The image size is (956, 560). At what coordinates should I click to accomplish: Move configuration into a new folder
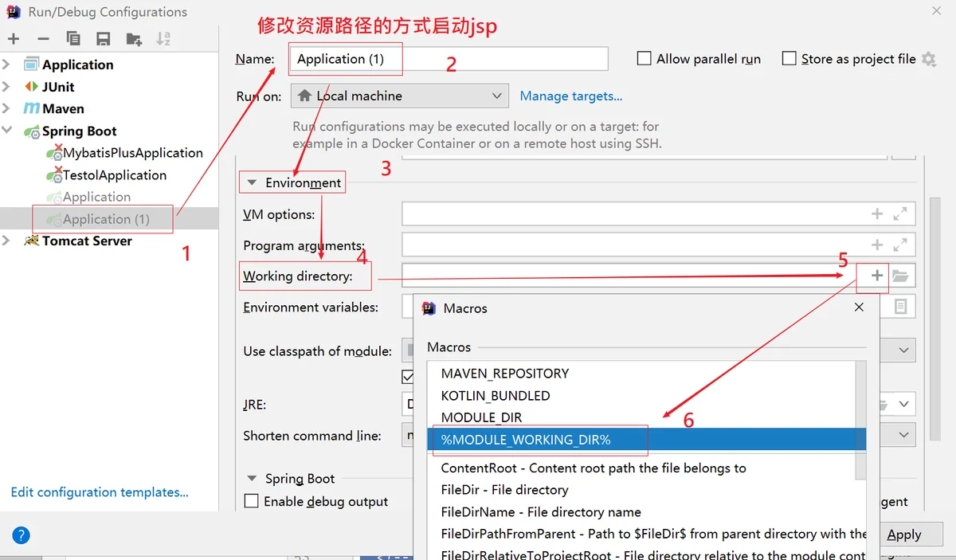click(134, 39)
